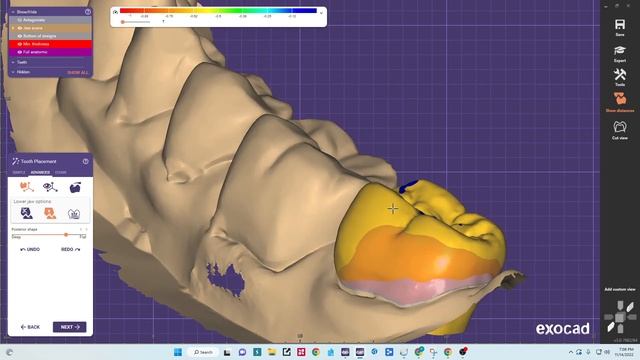This screenshot has width=640, height=360.
Task: Click the left arrow beside Posterior shape
Action: click(x=81, y=229)
